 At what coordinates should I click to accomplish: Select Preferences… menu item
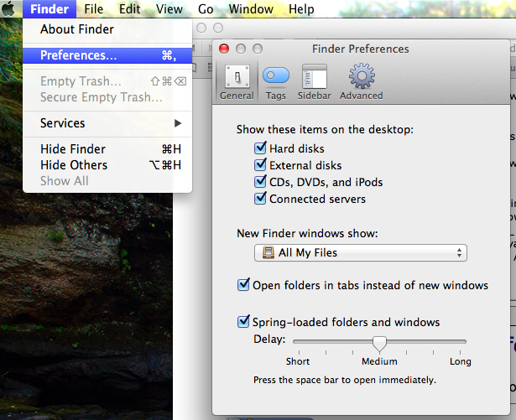[107, 55]
